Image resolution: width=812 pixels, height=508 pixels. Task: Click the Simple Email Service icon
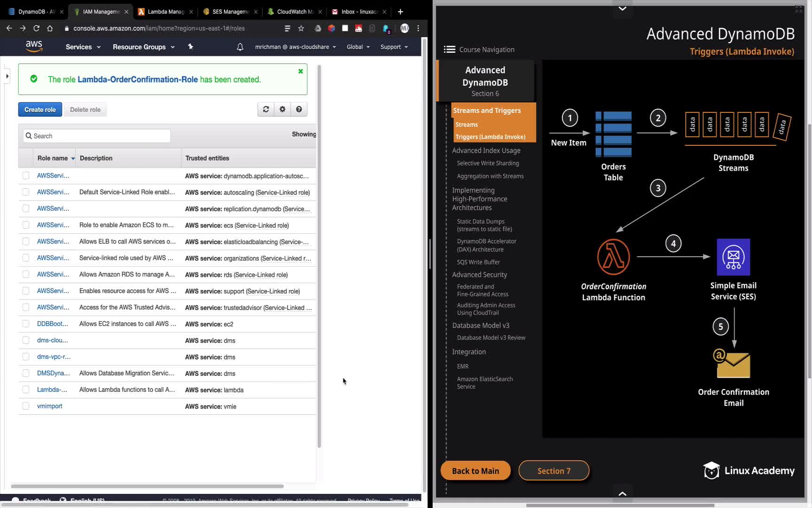pyautogui.click(x=733, y=257)
